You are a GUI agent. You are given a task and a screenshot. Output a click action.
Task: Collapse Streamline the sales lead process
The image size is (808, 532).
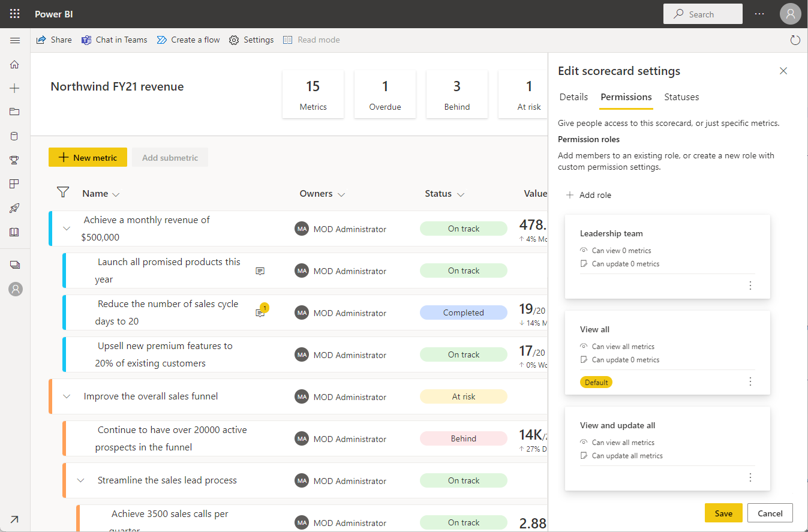pyautogui.click(x=81, y=480)
